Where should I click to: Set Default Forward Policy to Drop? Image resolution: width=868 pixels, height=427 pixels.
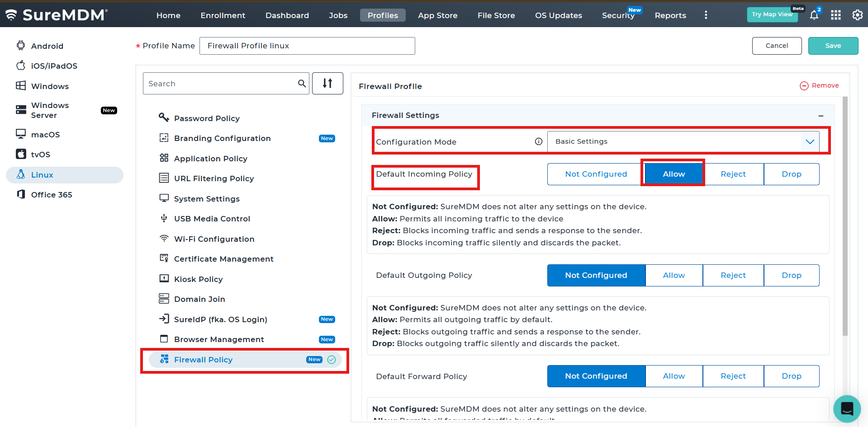click(792, 376)
